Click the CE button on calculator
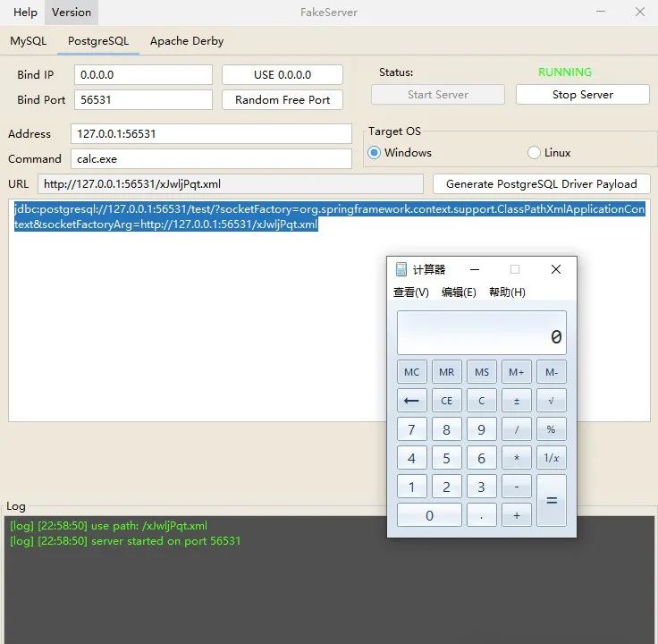 [x=446, y=401]
